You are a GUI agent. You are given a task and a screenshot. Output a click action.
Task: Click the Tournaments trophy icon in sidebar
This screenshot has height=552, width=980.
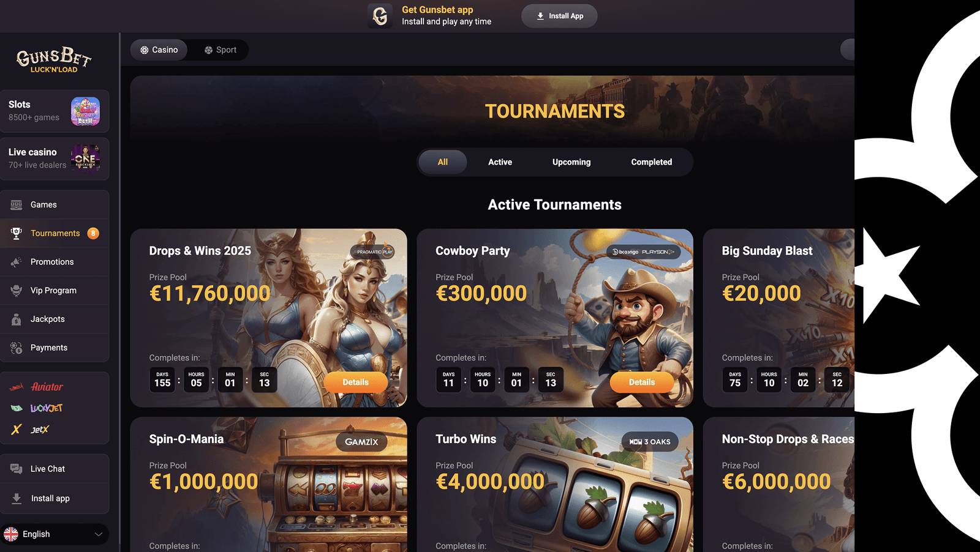17,233
